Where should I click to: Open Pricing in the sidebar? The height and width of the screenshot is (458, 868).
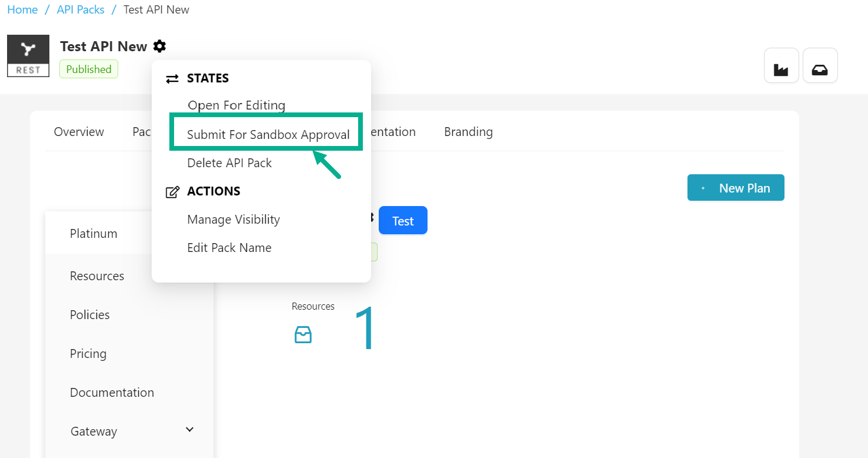coord(88,354)
